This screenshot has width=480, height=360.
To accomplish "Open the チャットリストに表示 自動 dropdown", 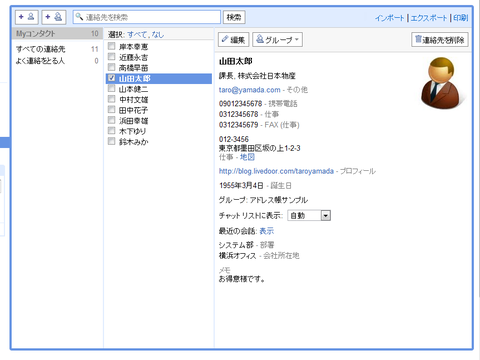I will click(x=309, y=216).
